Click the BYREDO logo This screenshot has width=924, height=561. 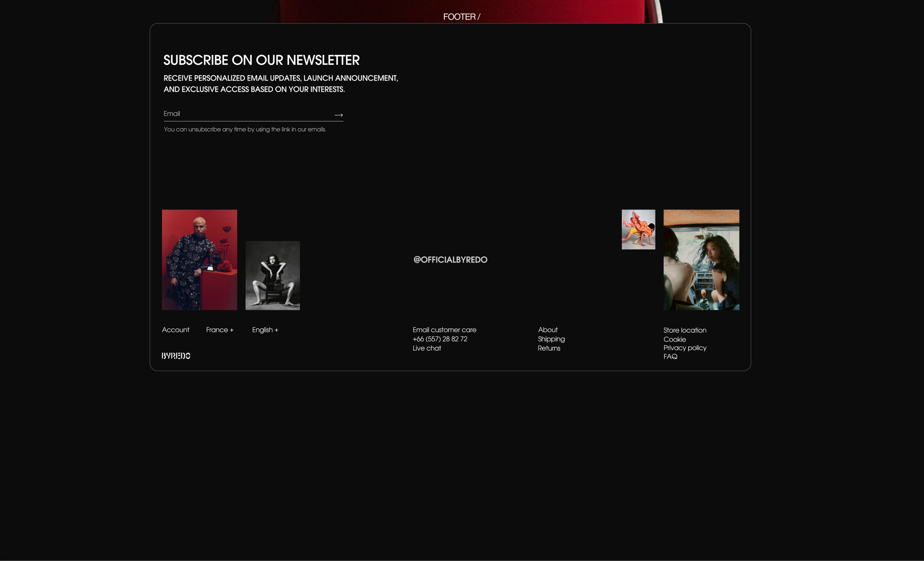point(176,356)
